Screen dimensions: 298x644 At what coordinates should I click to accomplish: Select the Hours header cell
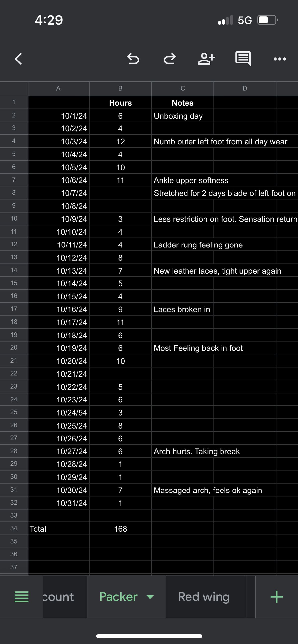120,102
